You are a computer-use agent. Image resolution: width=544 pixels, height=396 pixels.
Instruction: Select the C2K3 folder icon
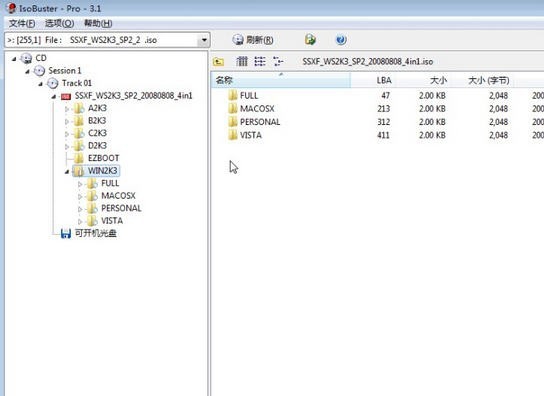point(79,133)
